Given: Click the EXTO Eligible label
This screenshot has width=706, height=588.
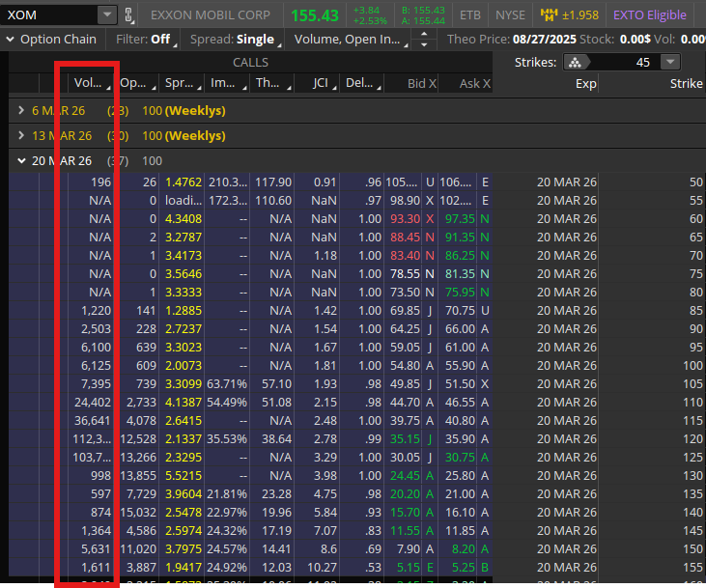Looking at the screenshot, I should (x=650, y=15).
